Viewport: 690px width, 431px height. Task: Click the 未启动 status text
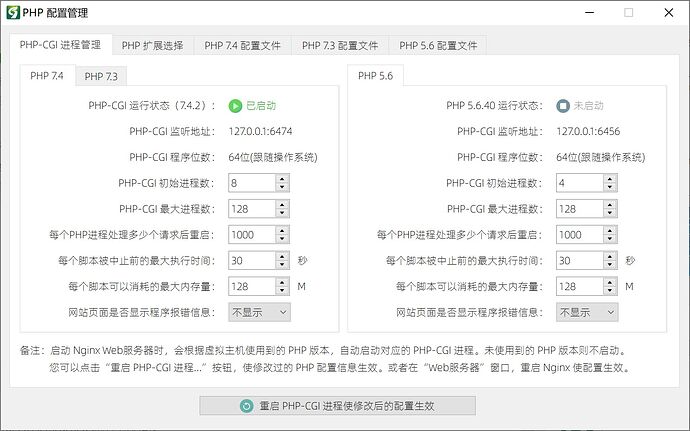click(589, 106)
